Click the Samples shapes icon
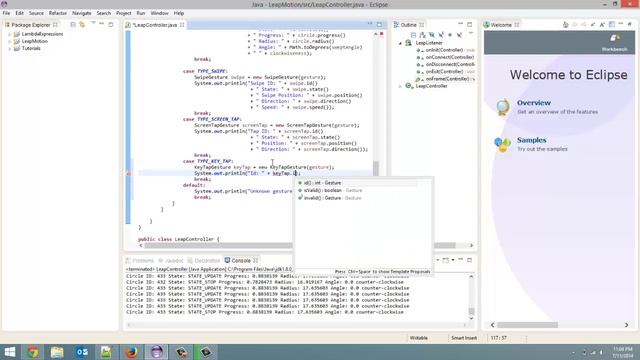Viewport: 640px width, 360px height. click(502, 144)
